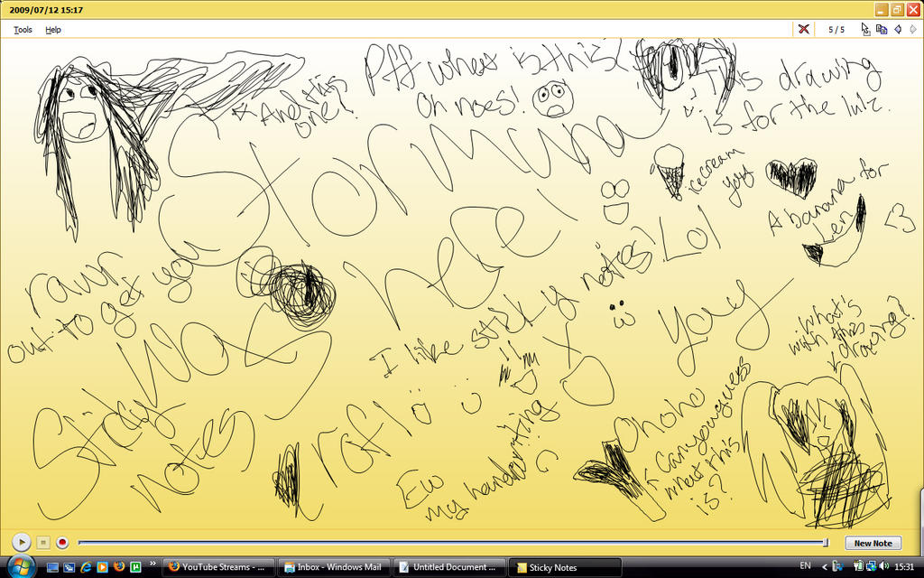Launch Firefox from the Quick Launch bar
The width and height of the screenshot is (924, 578).
tap(119, 567)
